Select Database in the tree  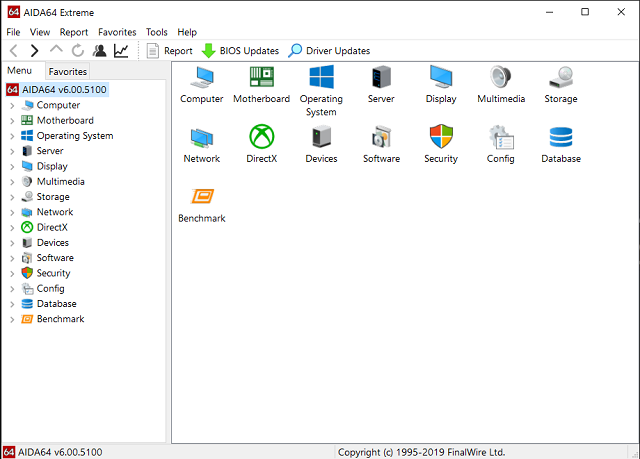click(x=57, y=304)
